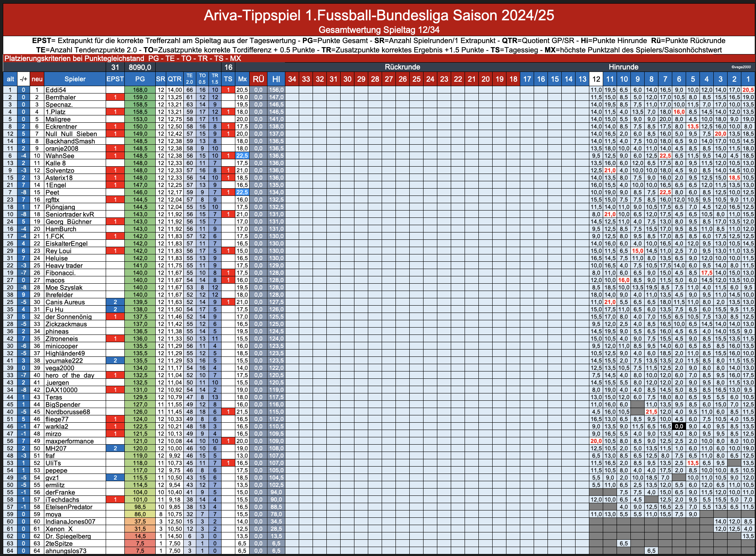Select the subtitle Gesamtwertung Spieltag 12/34

(x=379, y=30)
